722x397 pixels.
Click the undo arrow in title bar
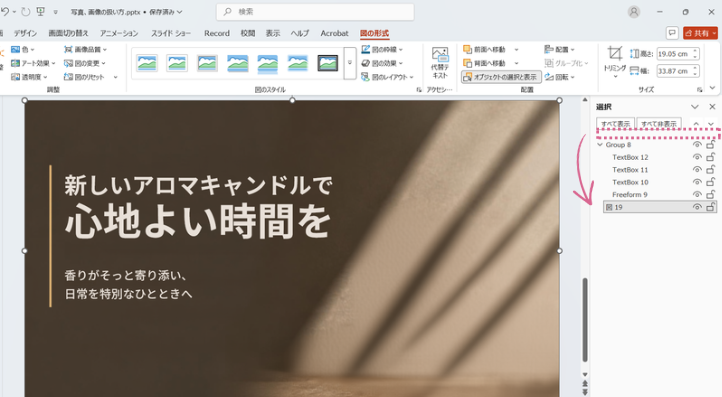(x=5, y=12)
